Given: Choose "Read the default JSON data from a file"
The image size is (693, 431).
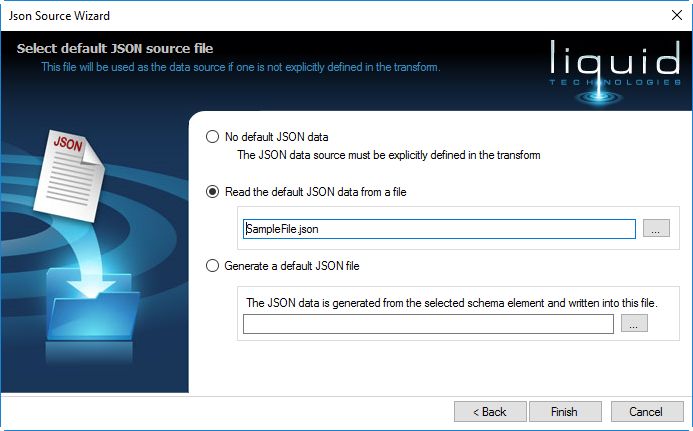Looking at the screenshot, I should pyautogui.click(x=212, y=192).
